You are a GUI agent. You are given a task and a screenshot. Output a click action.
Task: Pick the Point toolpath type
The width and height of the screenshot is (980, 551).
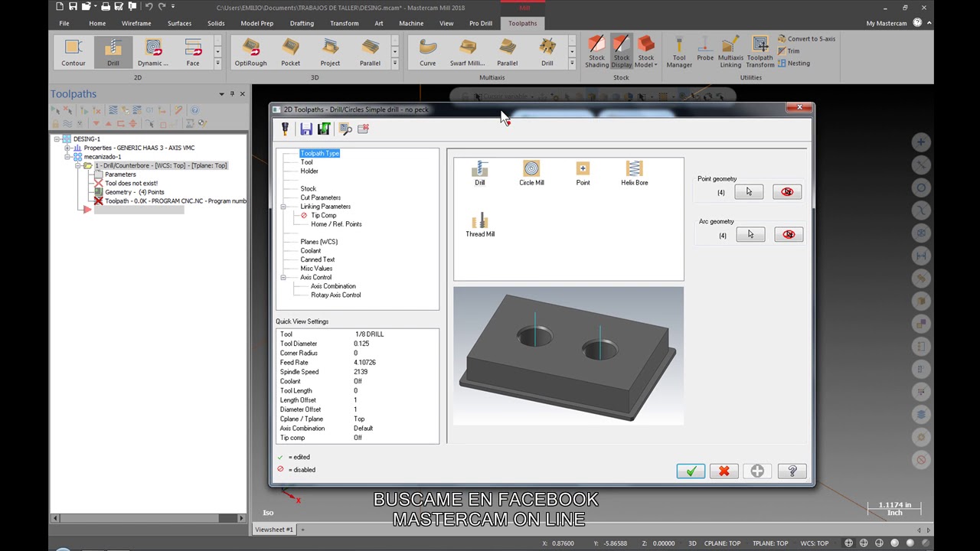583,173
